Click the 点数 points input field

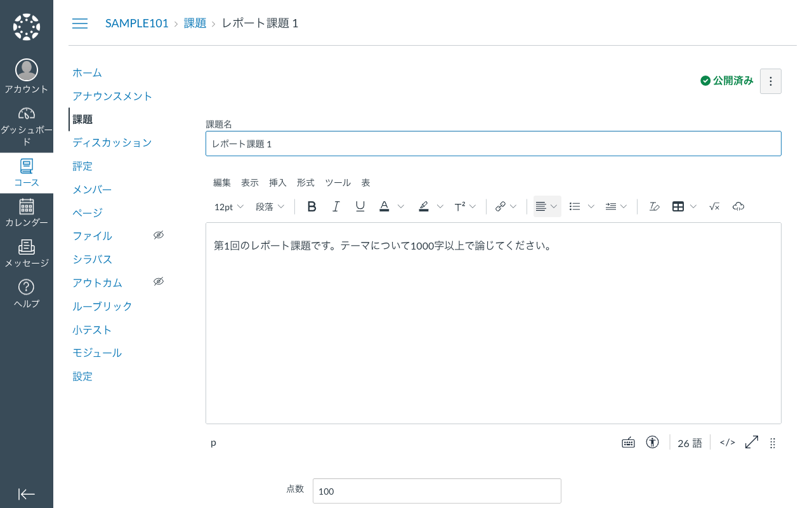pyautogui.click(x=436, y=490)
